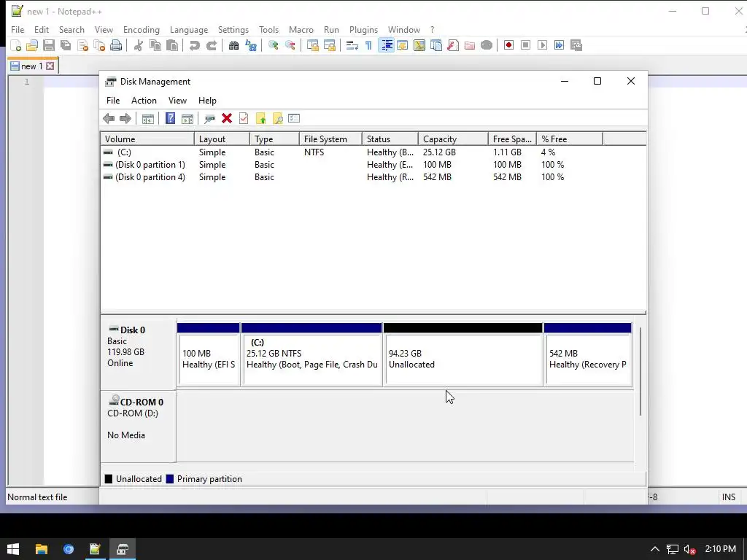Select the 100 MB EFI partition block
The height and width of the screenshot is (560, 747).
tap(208, 354)
